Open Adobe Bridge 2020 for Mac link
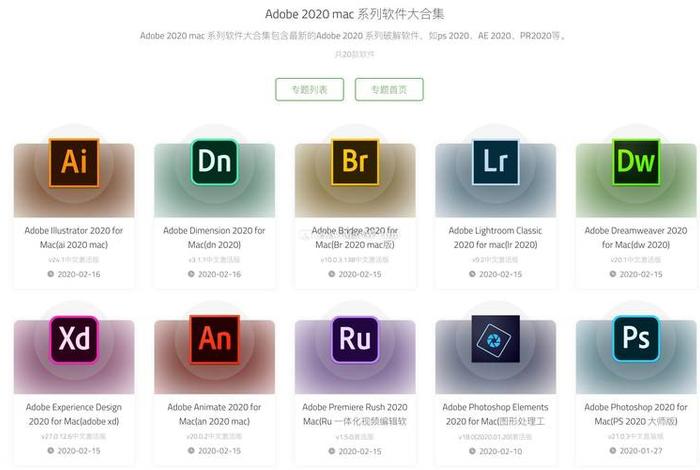The width and height of the screenshot is (700, 470). [x=355, y=237]
